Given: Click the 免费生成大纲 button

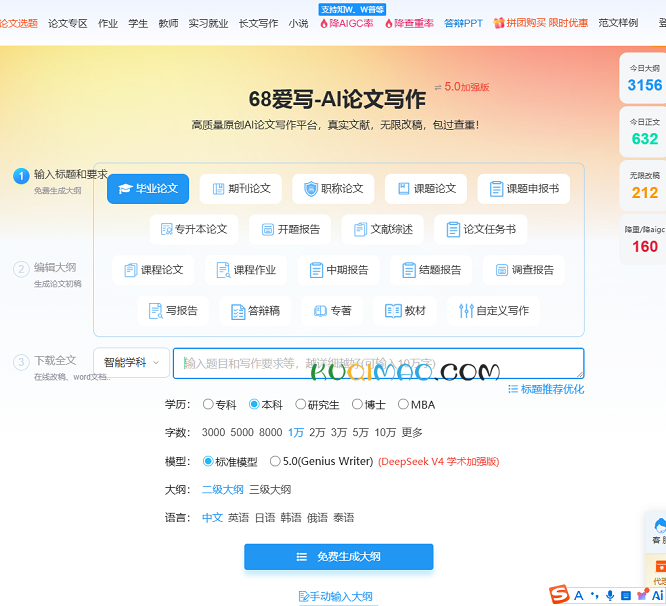Looking at the screenshot, I should (339, 557).
